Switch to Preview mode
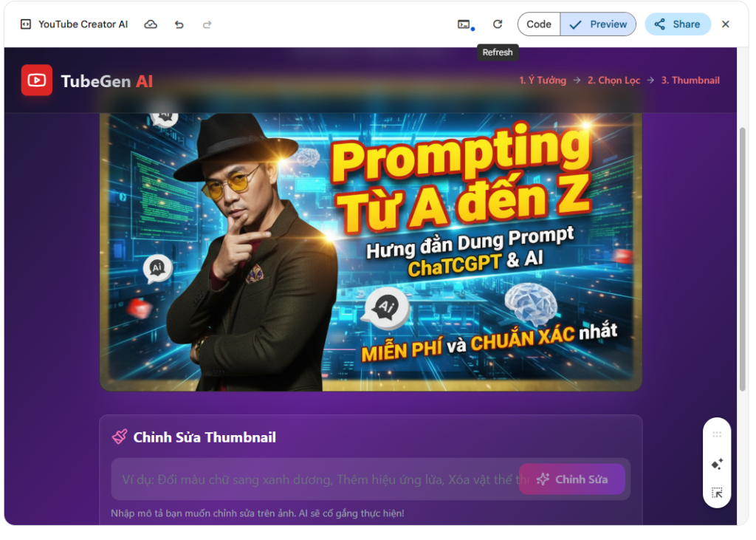 point(598,24)
